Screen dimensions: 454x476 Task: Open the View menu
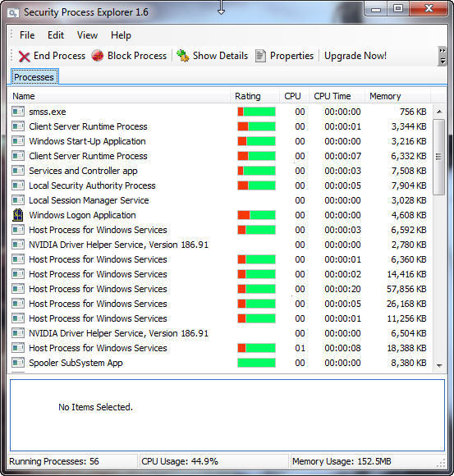88,35
